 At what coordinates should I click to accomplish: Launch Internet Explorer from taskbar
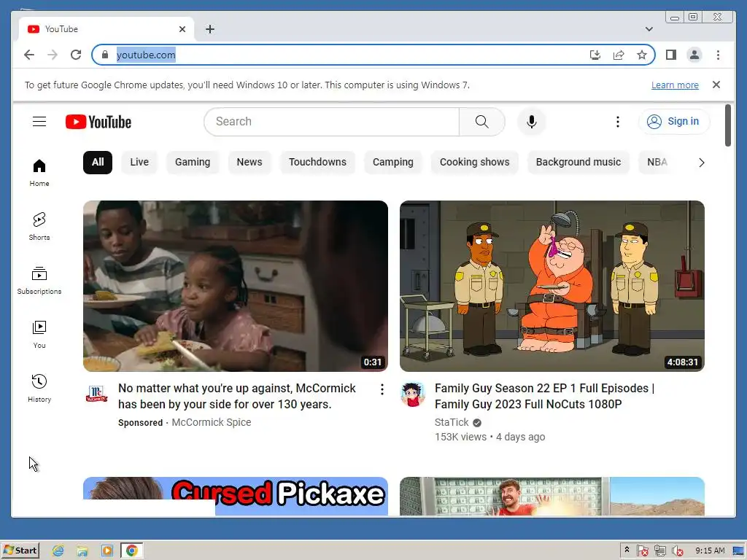(58, 551)
